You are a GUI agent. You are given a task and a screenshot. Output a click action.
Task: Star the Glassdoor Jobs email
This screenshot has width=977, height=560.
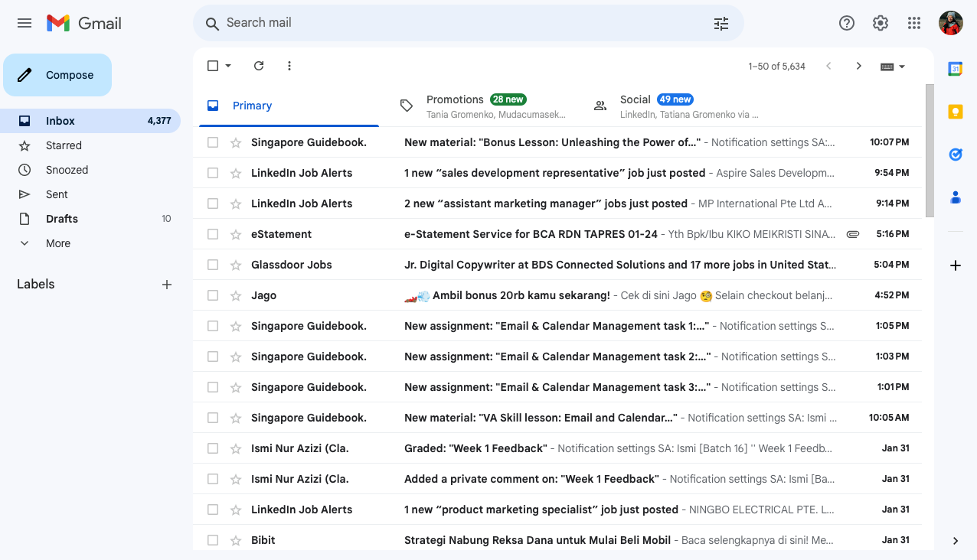pyautogui.click(x=236, y=265)
